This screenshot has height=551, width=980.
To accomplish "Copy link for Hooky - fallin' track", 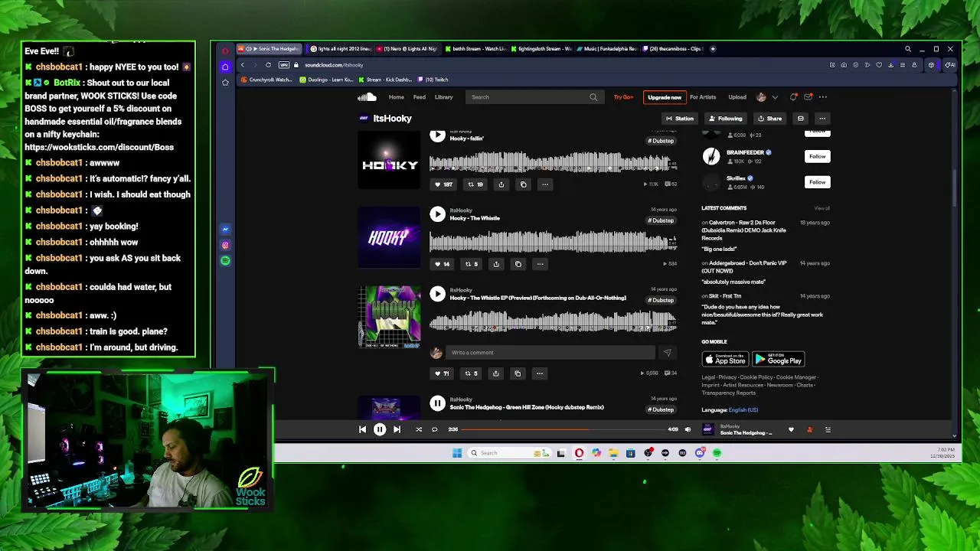I will pyautogui.click(x=524, y=184).
